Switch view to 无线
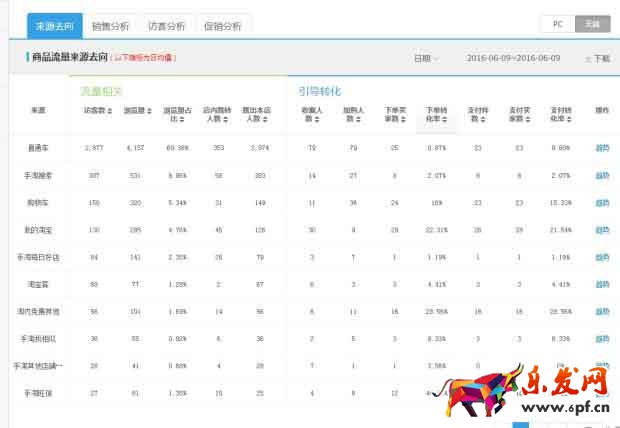This screenshot has width=620, height=428. pyautogui.click(x=593, y=24)
